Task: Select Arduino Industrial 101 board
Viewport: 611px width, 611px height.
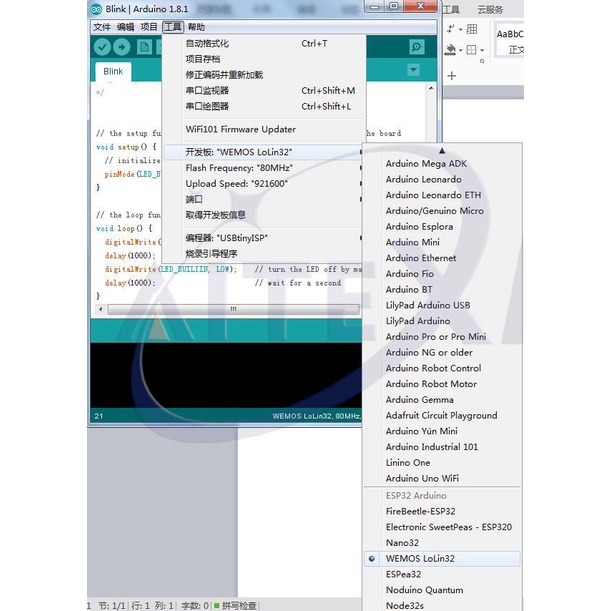Action: [x=442, y=447]
